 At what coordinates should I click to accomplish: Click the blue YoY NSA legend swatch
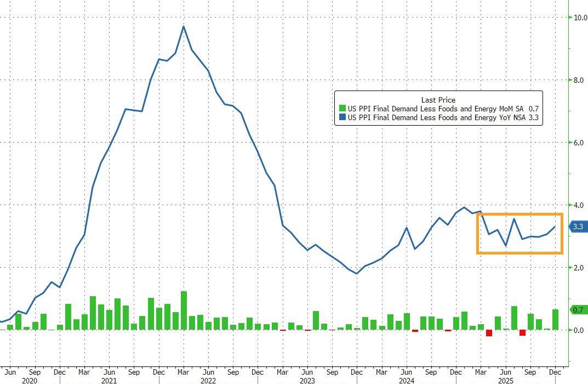(342, 117)
